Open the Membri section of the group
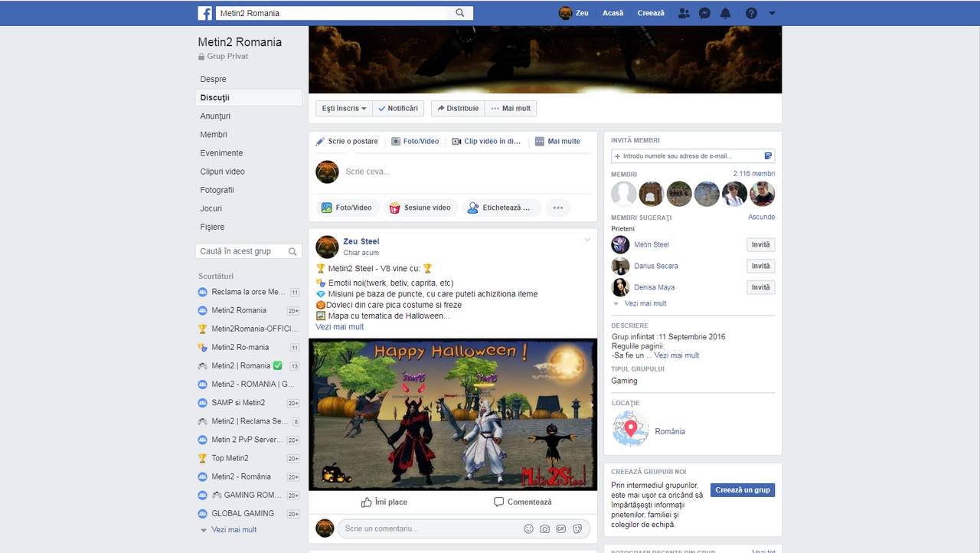 tap(212, 134)
